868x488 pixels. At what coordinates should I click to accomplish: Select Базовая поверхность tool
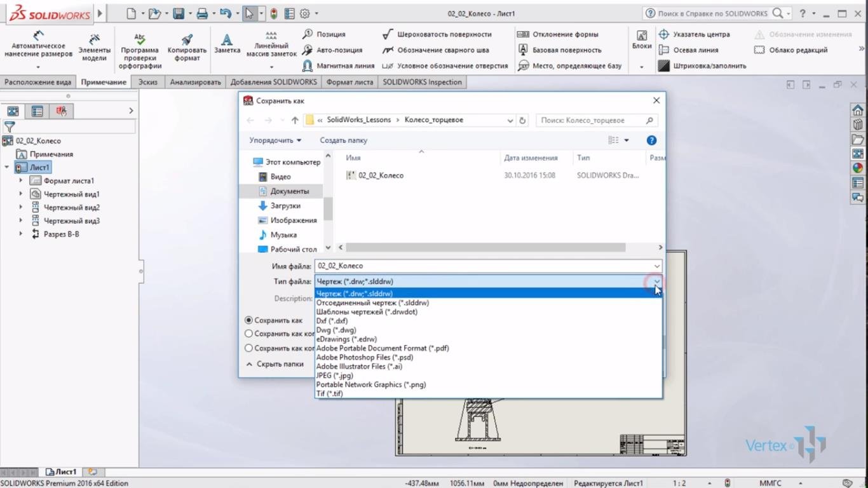[x=559, y=50]
